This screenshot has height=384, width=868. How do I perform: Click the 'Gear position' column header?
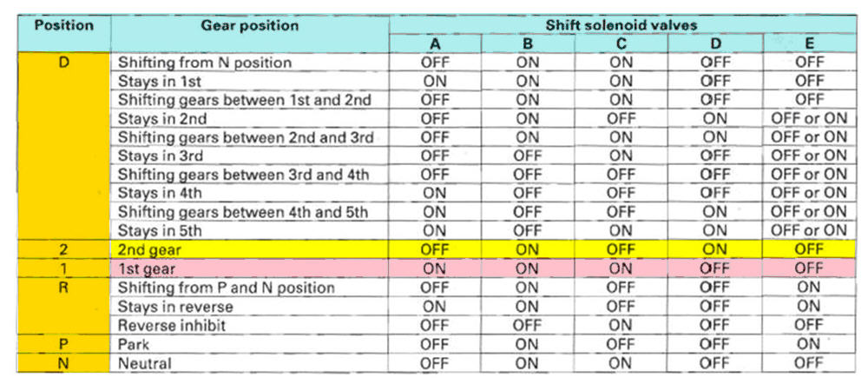click(249, 25)
